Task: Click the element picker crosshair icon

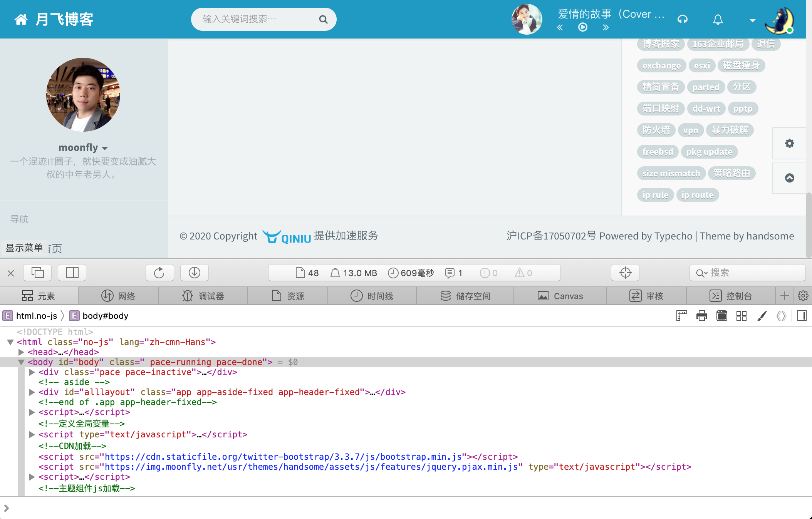Action: click(625, 273)
